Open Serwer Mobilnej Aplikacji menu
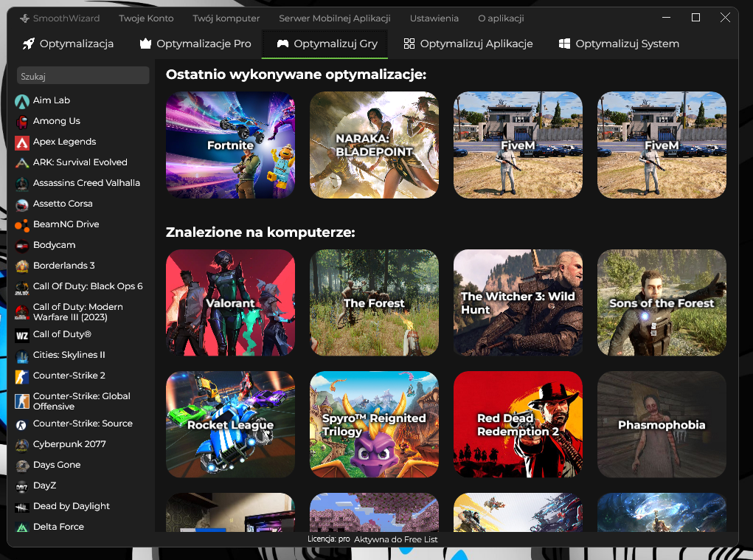Viewport: 753px width, 560px height. pyautogui.click(x=335, y=18)
